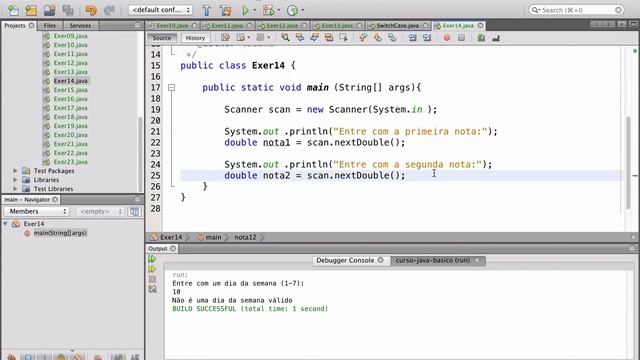Close the Exer14.java editor tab
This screenshot has height=360, width=640.
pos(480,25)
